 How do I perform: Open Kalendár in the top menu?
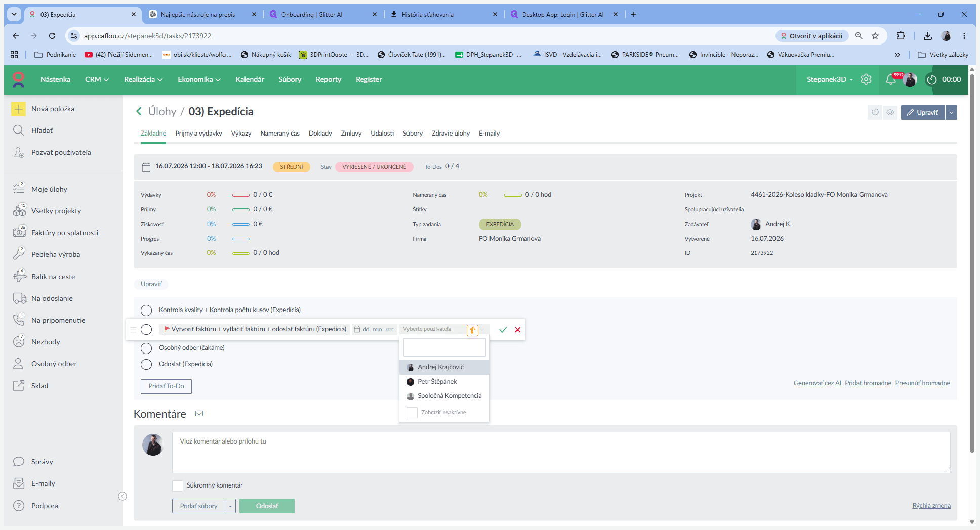pyautogui.click(x=250, y=79)
